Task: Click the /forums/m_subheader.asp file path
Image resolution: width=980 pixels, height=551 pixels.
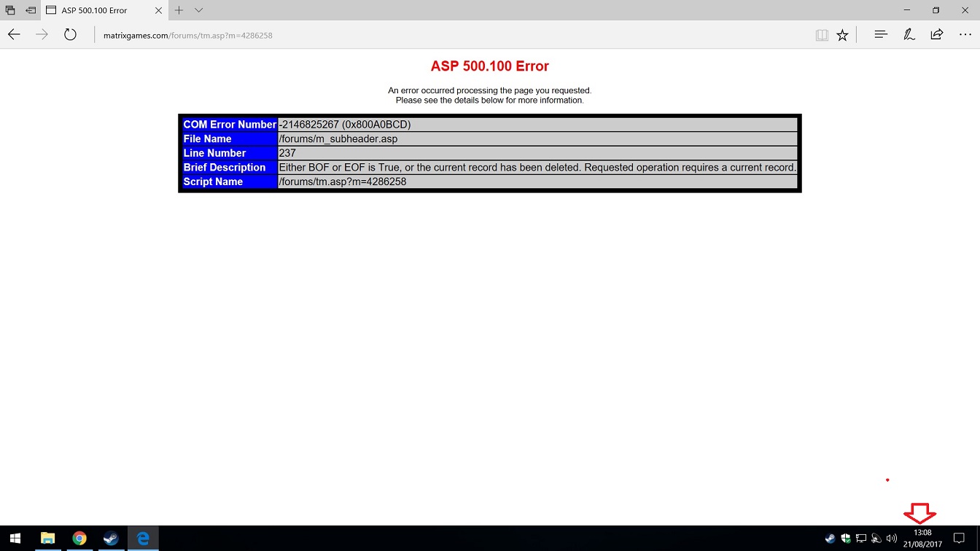Action: 338,138
